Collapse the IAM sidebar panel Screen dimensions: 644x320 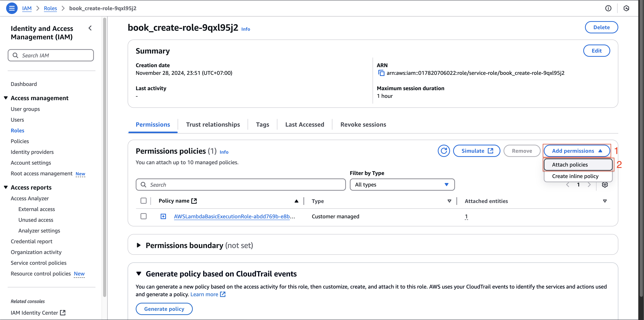coord(90,28)
